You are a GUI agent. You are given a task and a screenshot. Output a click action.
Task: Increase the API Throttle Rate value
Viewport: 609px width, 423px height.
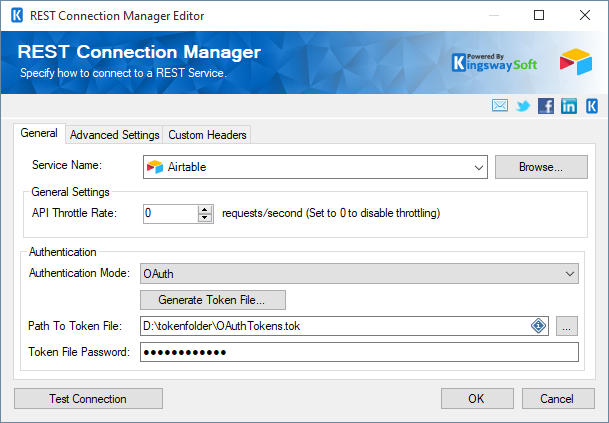pyautogui.click(x=205, y=209)
